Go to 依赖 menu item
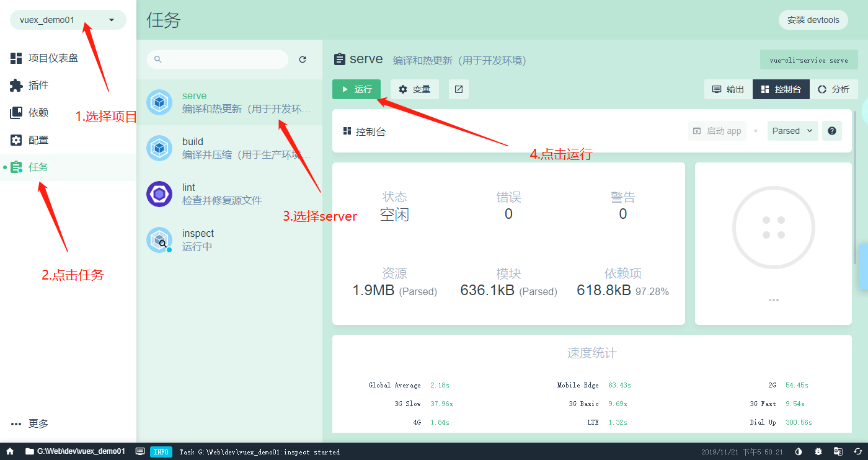868x460 pixels. (x=68, y=113)
